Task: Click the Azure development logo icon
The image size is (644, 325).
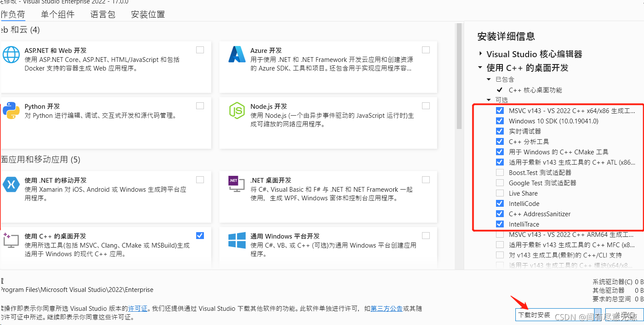Action: (237, 55)
